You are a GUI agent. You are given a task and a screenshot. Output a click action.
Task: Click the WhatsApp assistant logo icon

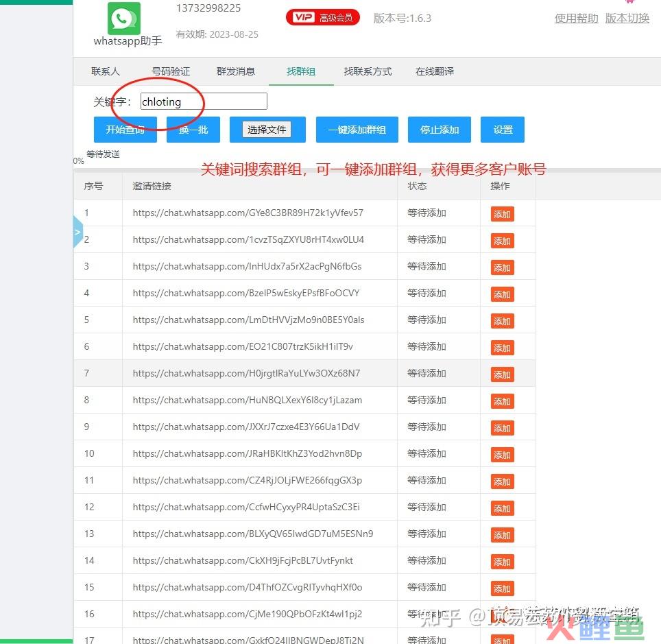(124, 18)
